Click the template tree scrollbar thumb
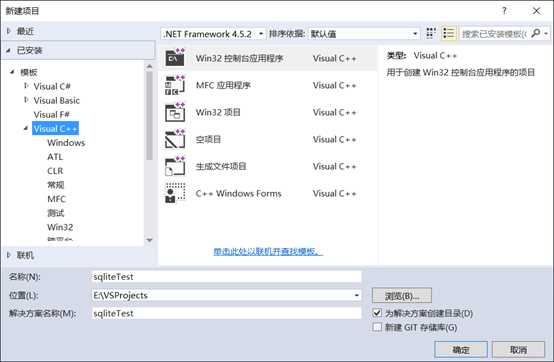The image size is (554, 362). pos(149,116)
